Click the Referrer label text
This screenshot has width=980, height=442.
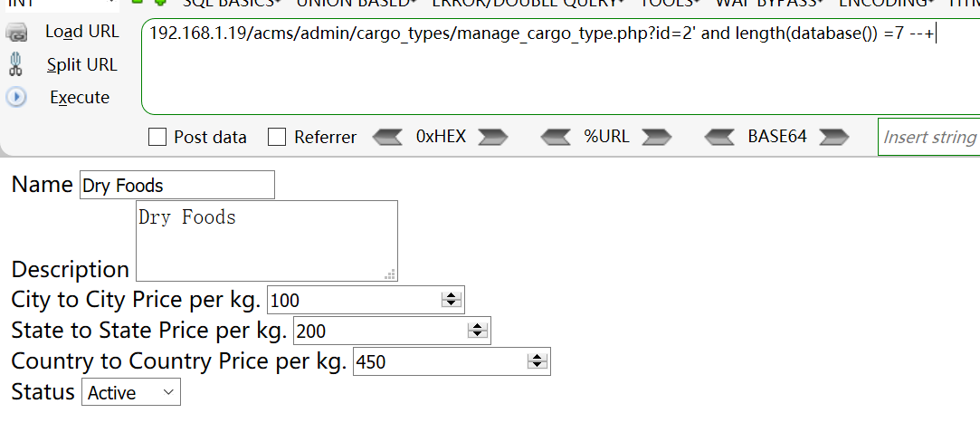pos(326,138)
